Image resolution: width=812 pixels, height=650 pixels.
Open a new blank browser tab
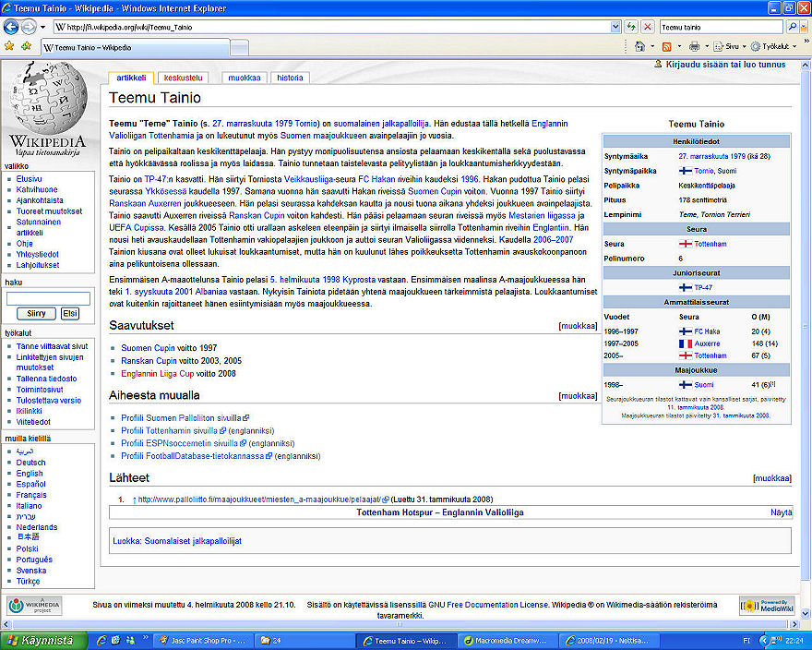tap(239, 48)
